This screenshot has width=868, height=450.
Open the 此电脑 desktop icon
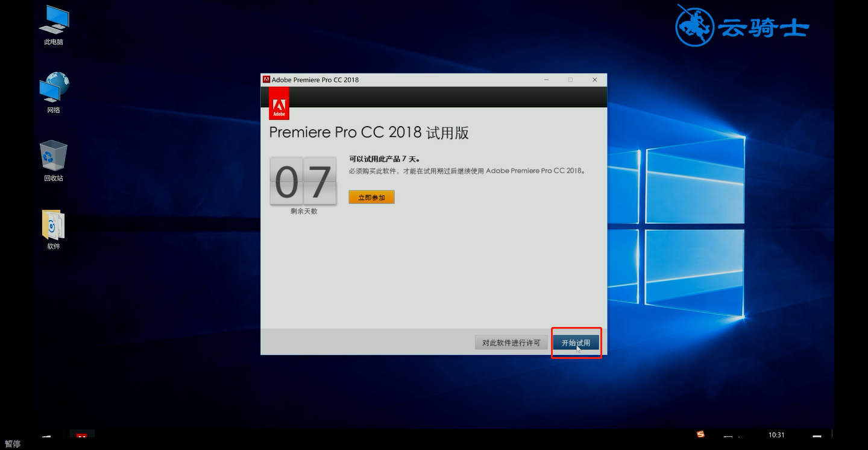click(53, 25)
